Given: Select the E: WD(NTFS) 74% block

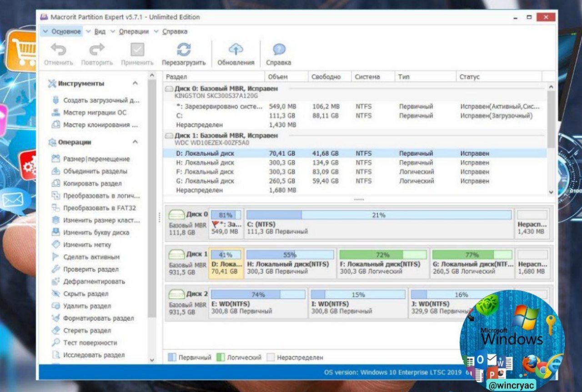Looking at the screenshot, I should [258, 303].
